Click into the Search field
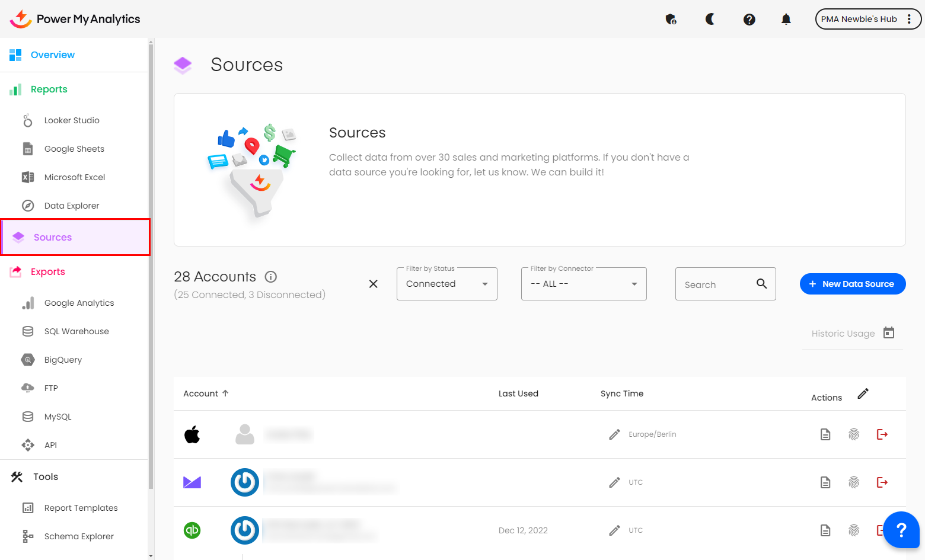Viewport: 925px width, 560px height. 716,284
